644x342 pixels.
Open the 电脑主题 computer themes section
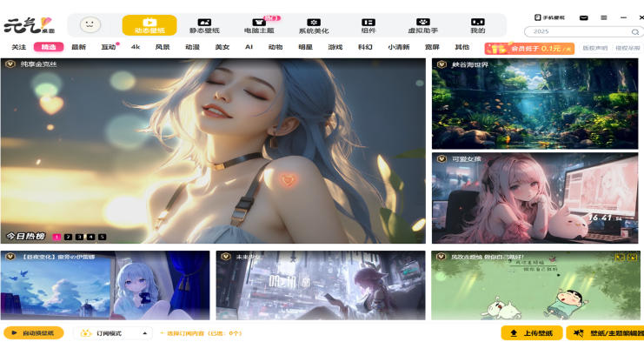(259, 25)
